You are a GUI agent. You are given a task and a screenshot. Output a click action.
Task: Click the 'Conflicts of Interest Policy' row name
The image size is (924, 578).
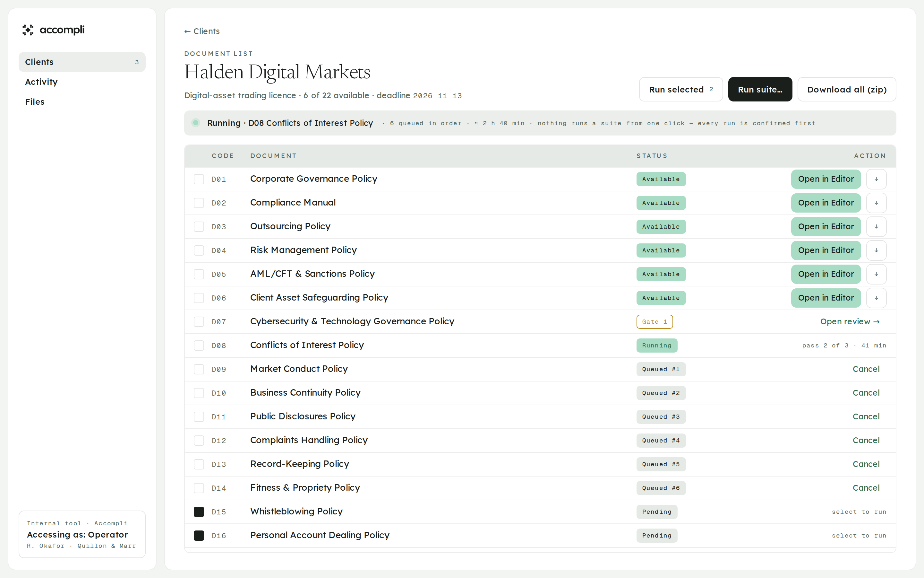click(307, 345)
